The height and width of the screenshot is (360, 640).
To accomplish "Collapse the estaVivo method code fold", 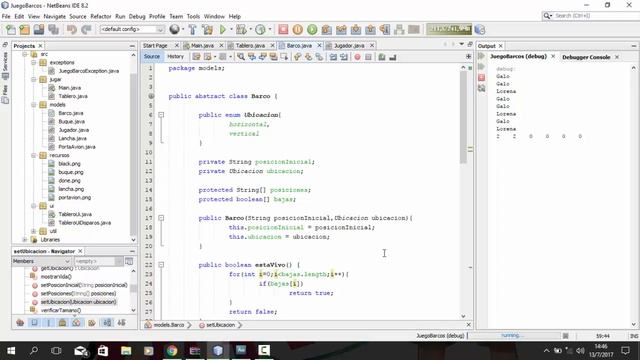I will (161, 265).
